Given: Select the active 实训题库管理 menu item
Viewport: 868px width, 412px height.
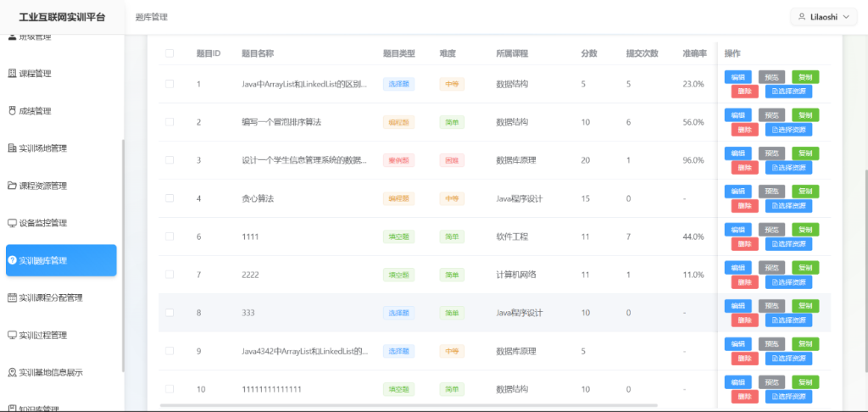Looking at the screenshot, I should (x=61, y=260).
